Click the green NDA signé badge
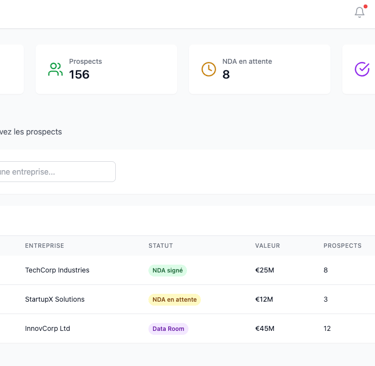This screenshot has width=375, height=366. tap(168, 270)
